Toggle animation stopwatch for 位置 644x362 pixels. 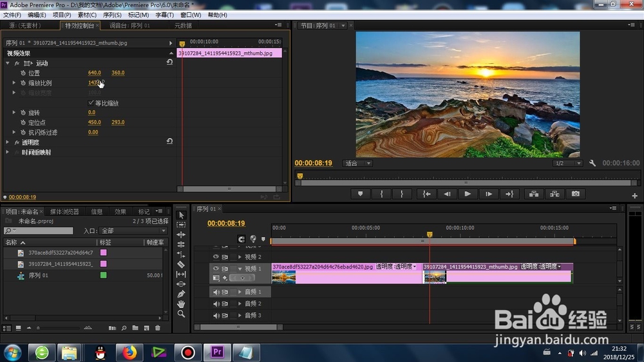(23, 73)
